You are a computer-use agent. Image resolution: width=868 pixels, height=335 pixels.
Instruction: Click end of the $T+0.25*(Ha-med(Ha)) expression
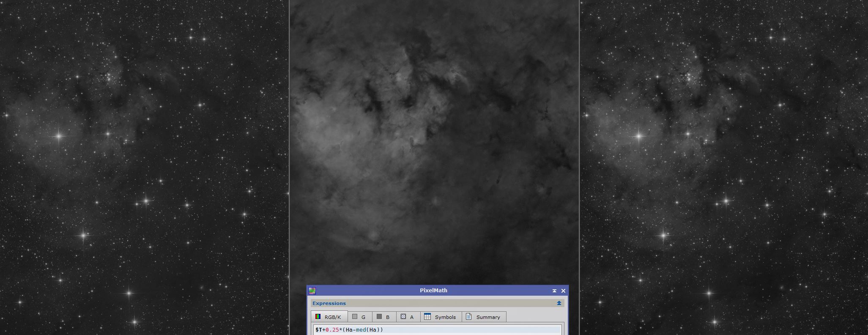383,330
